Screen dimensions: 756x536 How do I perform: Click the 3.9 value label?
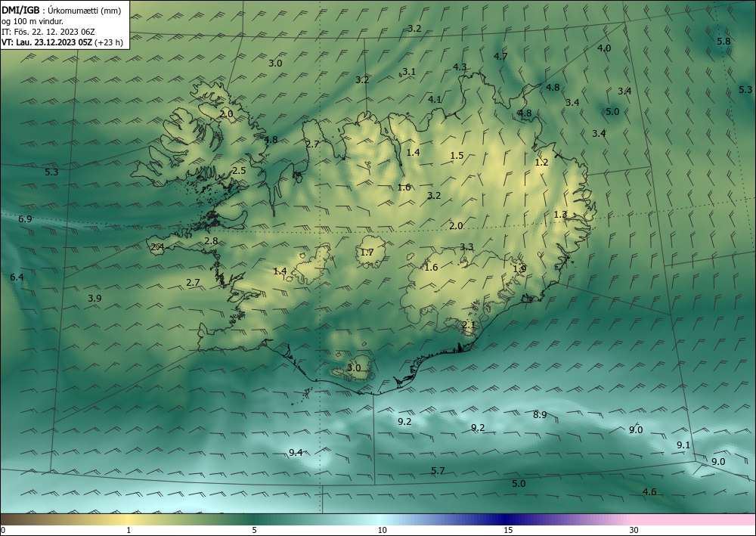tap(94, 299)
